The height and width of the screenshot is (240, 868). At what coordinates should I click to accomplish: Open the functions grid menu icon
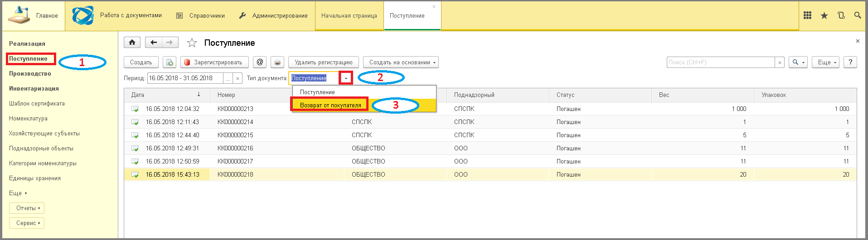coord(807,15)
